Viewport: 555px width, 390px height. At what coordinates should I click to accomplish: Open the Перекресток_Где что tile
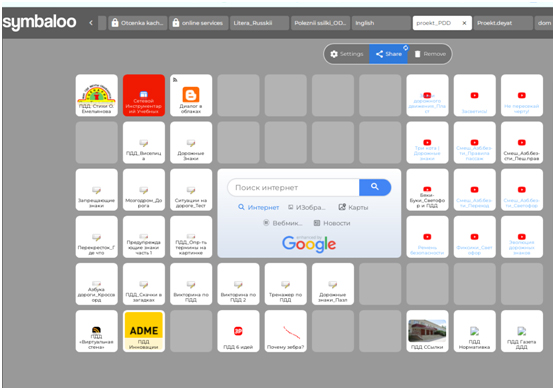97,237
